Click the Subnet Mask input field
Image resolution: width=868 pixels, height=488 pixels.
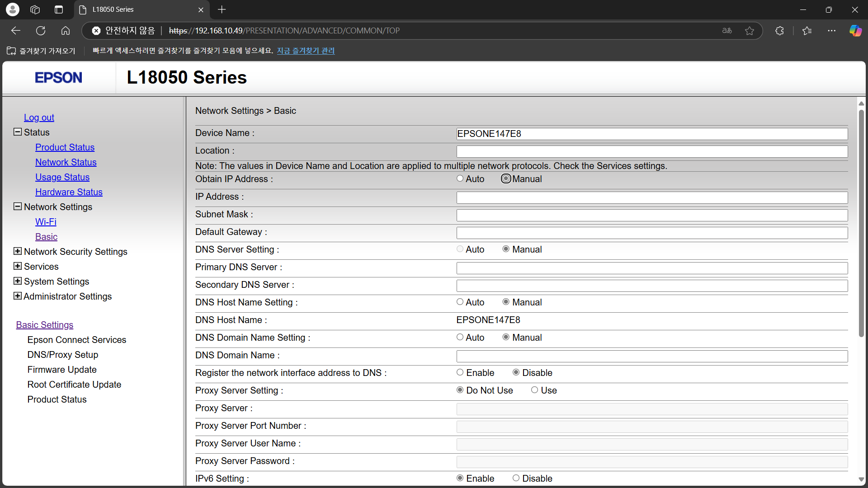(x=652, y=215)
